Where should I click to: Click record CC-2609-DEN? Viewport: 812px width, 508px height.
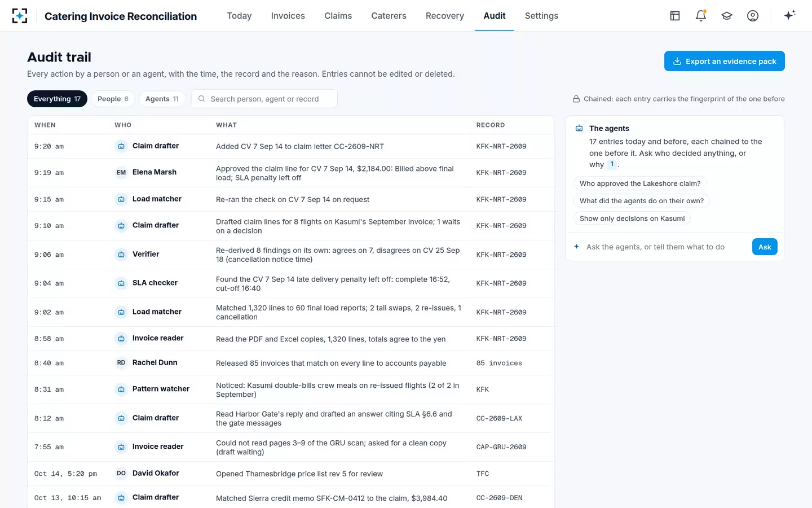[499, 498]
